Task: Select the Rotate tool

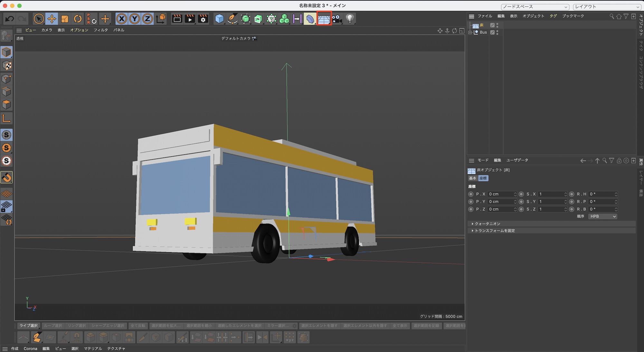Action: (x=78, y=19)
